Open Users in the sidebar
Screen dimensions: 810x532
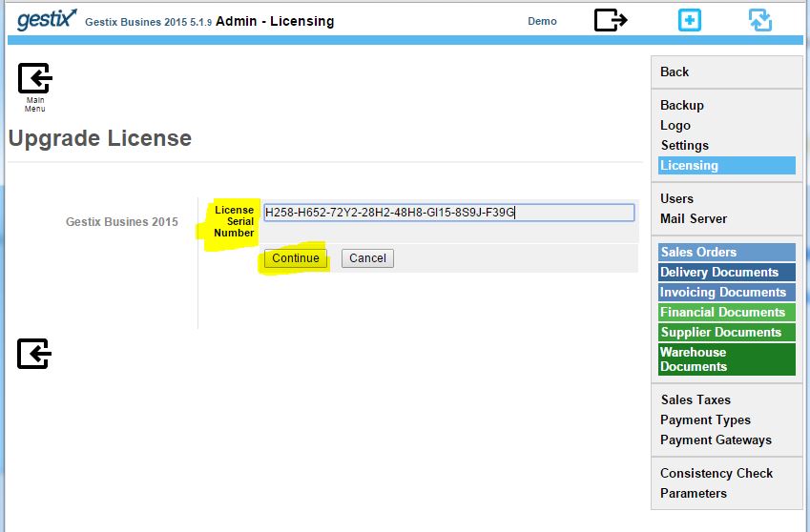(676, 198)
